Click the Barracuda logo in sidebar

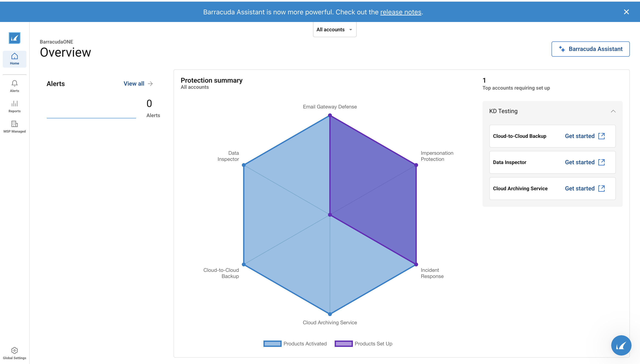(x=15, y=38)
